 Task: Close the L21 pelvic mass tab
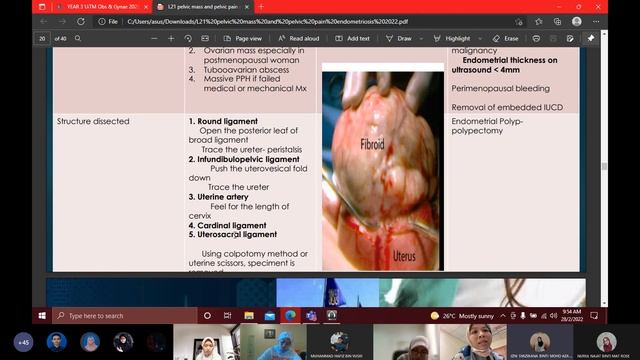[247, 7]
